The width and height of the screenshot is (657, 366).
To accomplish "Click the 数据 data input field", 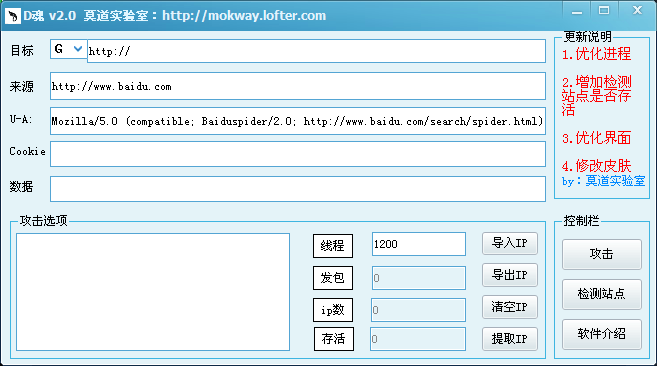I will [x=297, y=189].
